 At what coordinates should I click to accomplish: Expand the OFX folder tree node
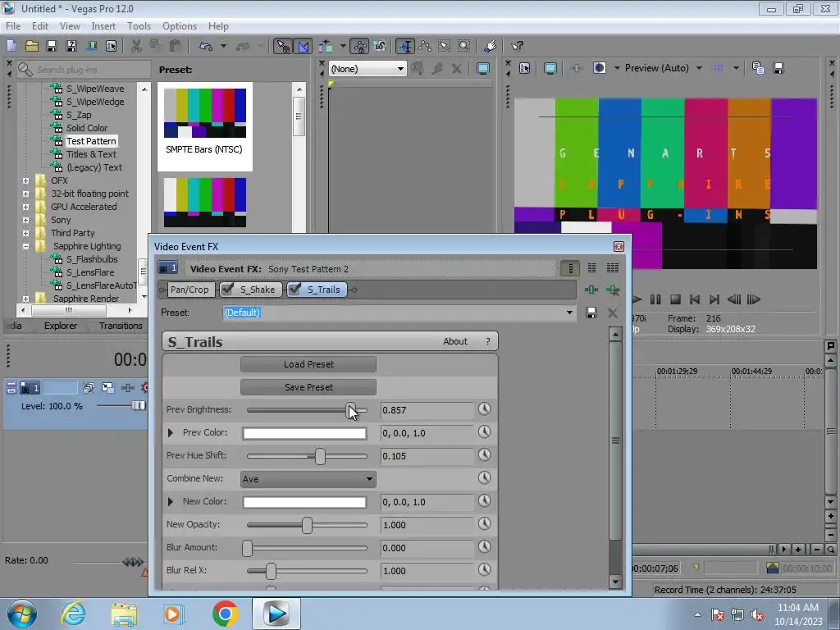(x=25, y=180)
